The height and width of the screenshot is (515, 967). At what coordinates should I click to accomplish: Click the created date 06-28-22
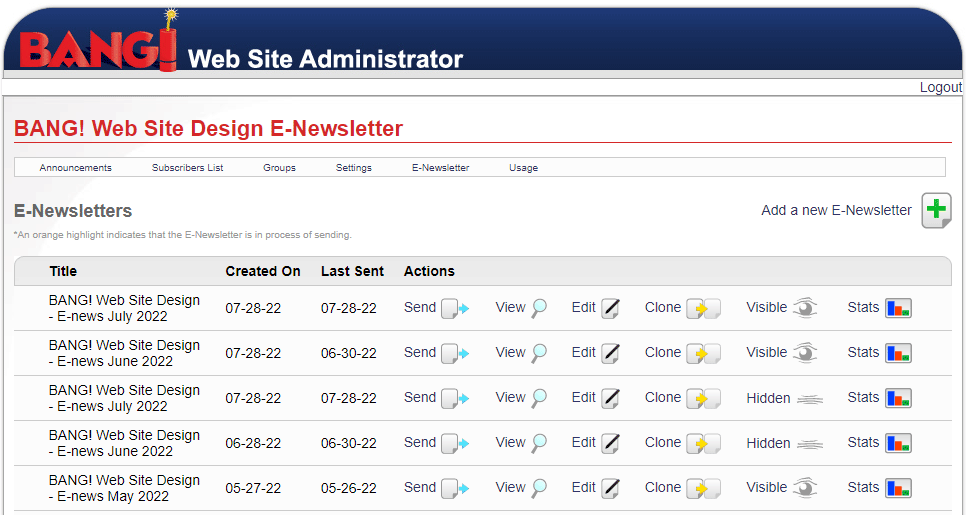253,443
